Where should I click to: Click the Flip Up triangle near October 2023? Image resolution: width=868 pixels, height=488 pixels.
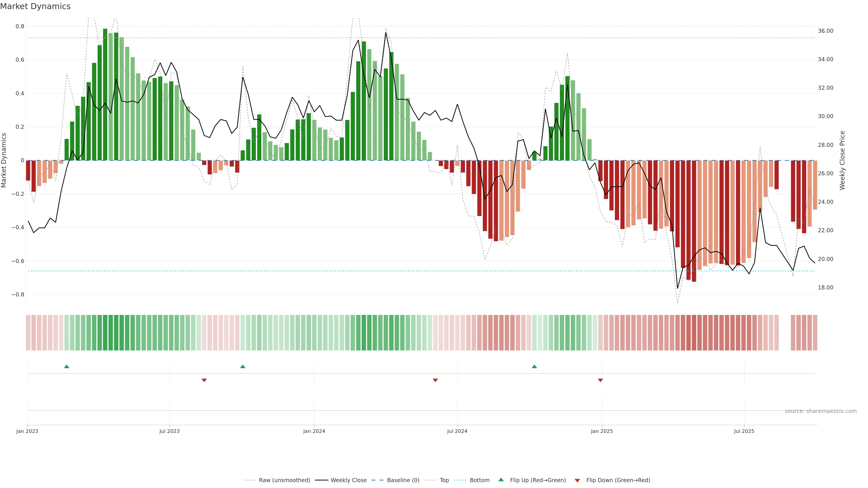point(243,366)
